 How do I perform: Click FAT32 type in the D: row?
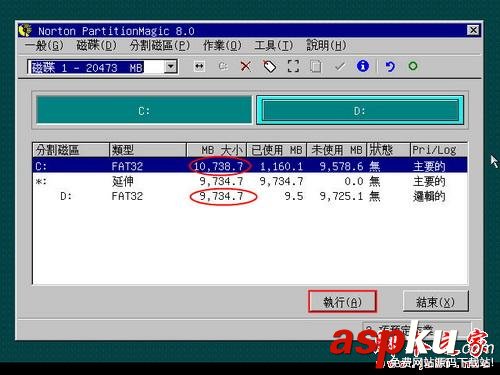(127, 196)
